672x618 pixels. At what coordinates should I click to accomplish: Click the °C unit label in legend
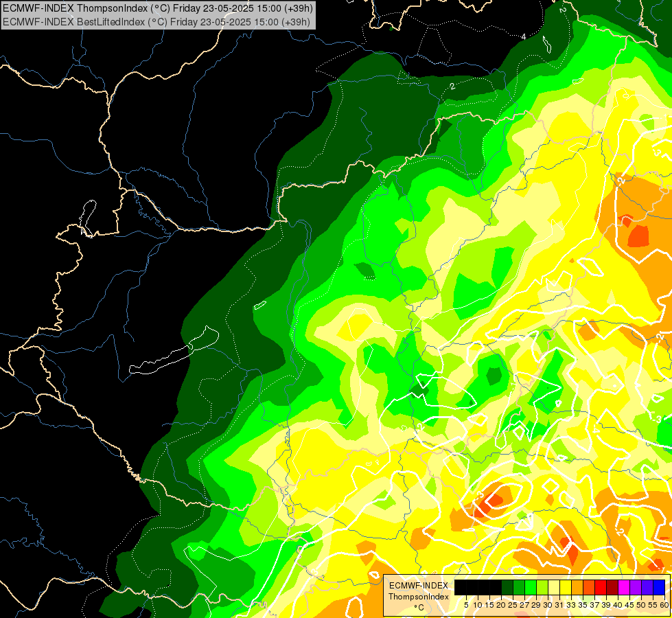coord(419,608)
